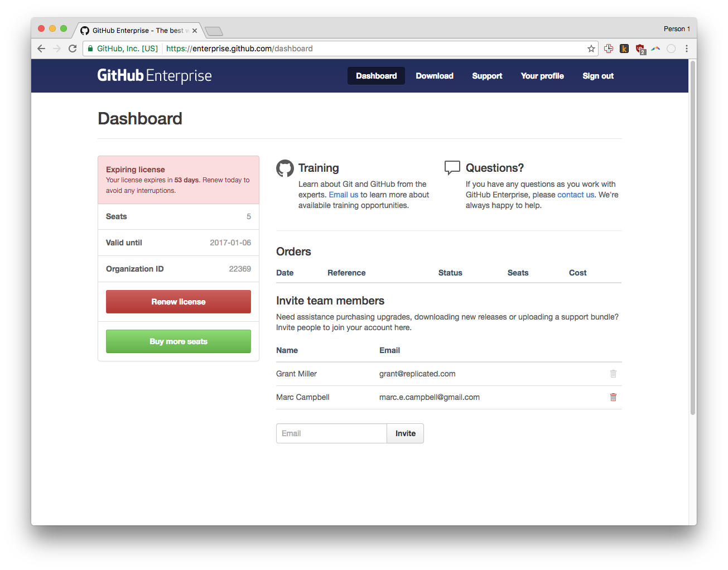Viewport: 728px width, 570px height.
Task: Click the speech bubble icon beside Questions
Action: 452,168
